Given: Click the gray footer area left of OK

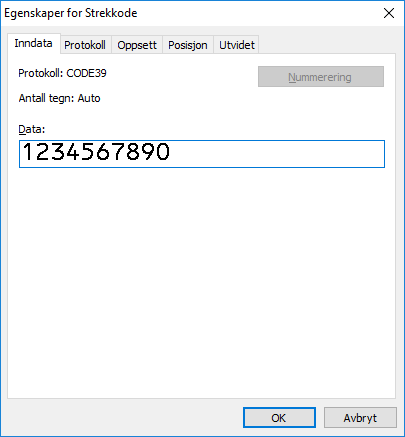Looking at the screenshot, I should coord(123,417).
